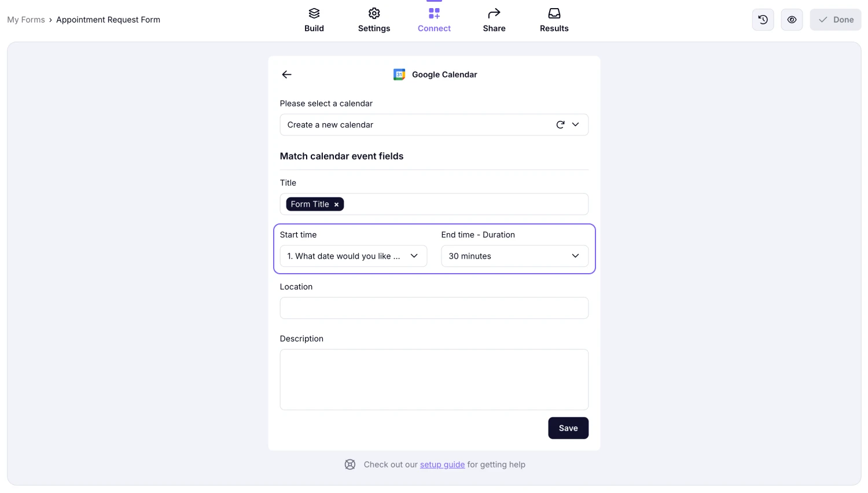Click the help life-preserver icon
Screen dimensions: 868x493
[350, 464]
